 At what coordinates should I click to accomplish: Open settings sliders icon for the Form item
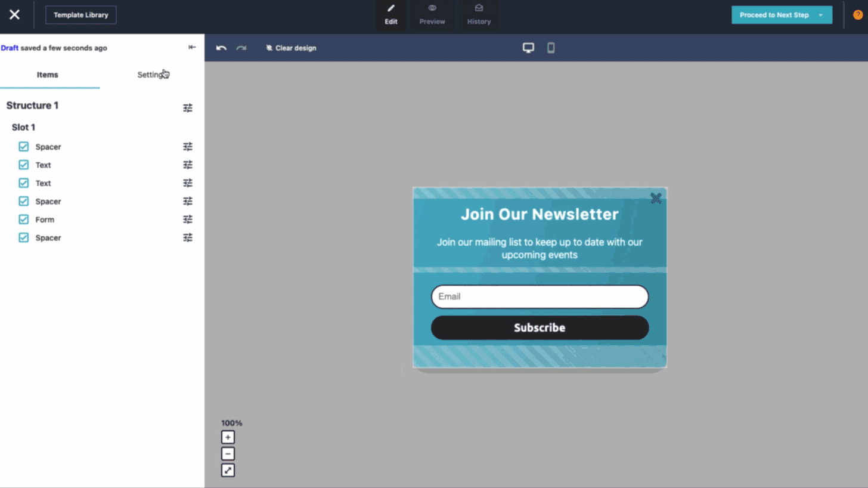188,219
